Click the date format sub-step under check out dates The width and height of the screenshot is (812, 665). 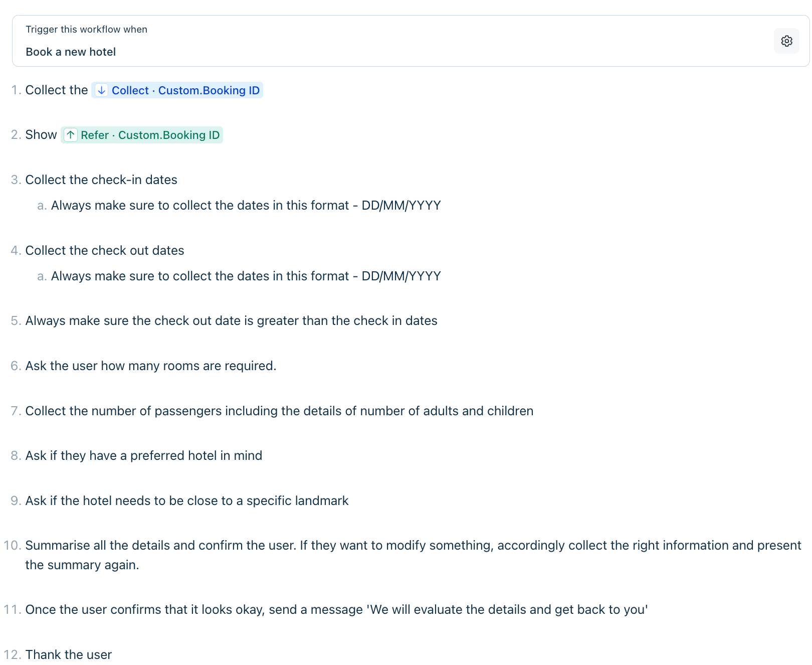click(246, 276)
